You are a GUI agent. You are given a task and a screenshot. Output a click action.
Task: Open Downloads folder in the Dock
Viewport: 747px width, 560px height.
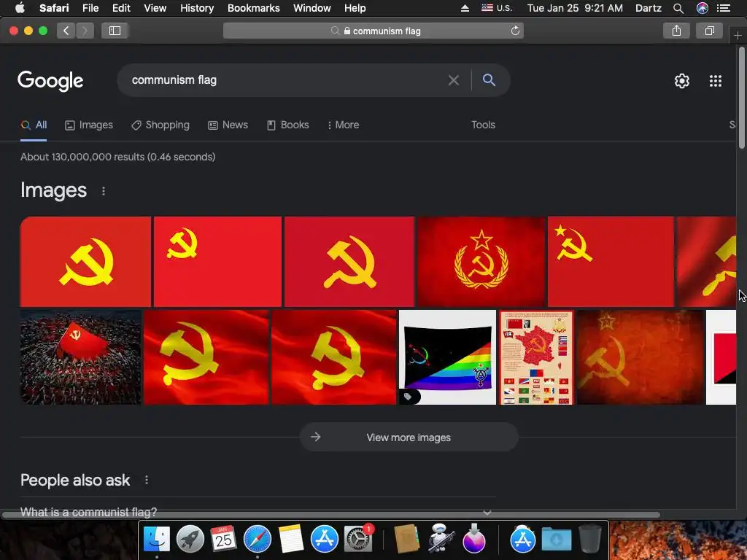coord(557,540)
